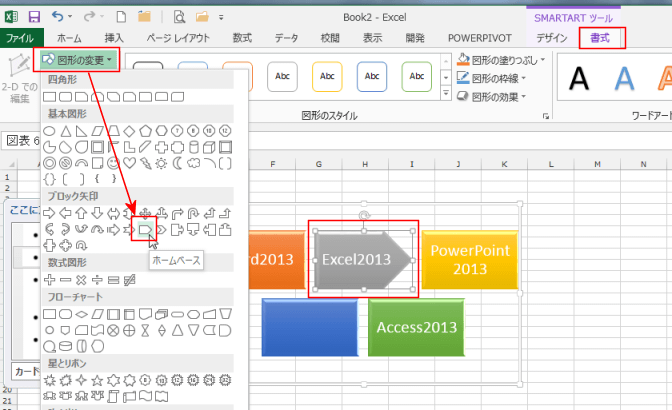Switch to the Home (ホーム) tab

69,38
